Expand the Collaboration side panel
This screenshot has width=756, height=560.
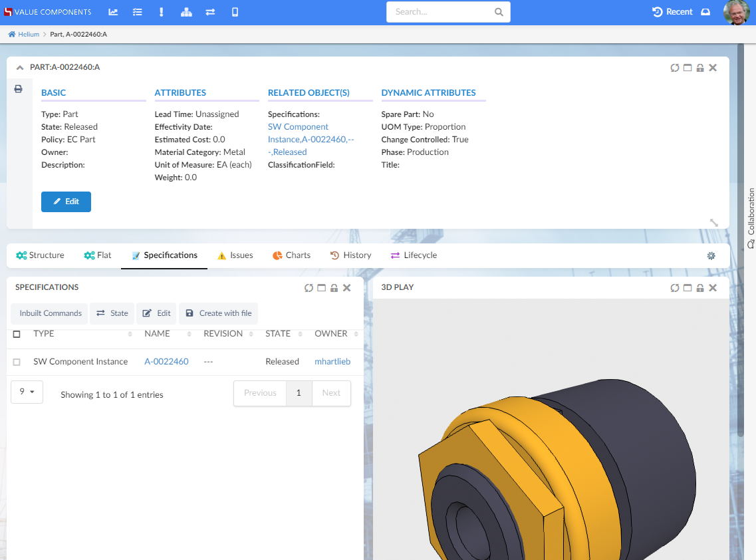tap(751, 218)
